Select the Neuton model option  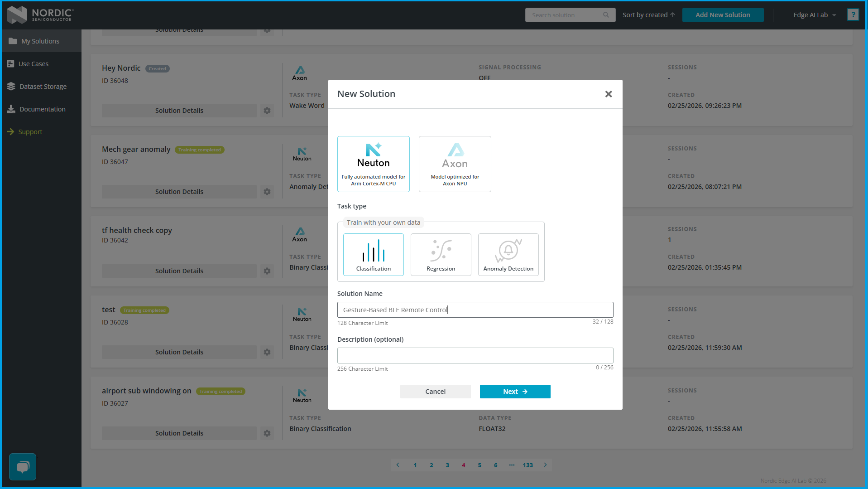point(374,164)
